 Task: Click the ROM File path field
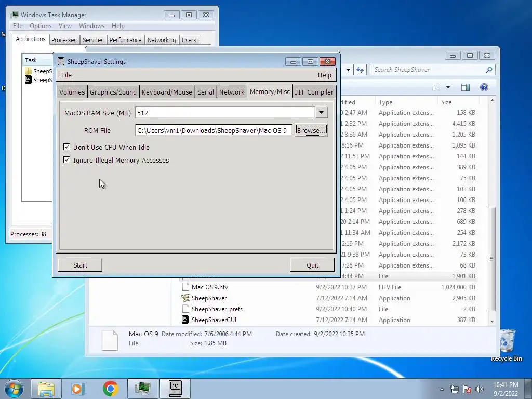214,130
